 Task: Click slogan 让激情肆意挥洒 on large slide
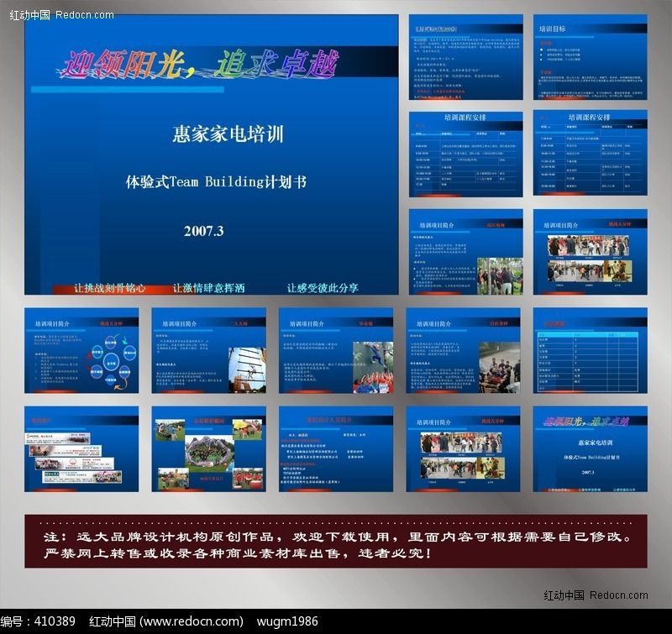click(x=208, y=288)
